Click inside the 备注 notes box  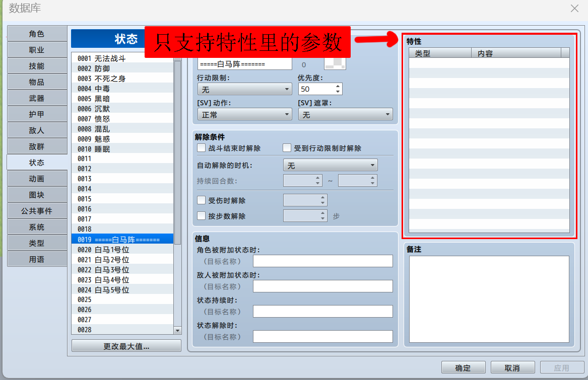click(489, 299)
